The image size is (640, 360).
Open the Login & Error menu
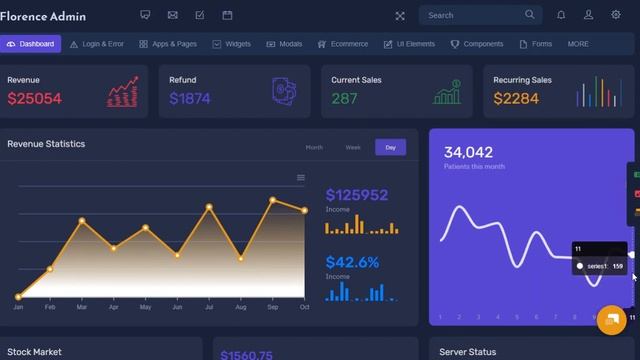pos(97,44)
